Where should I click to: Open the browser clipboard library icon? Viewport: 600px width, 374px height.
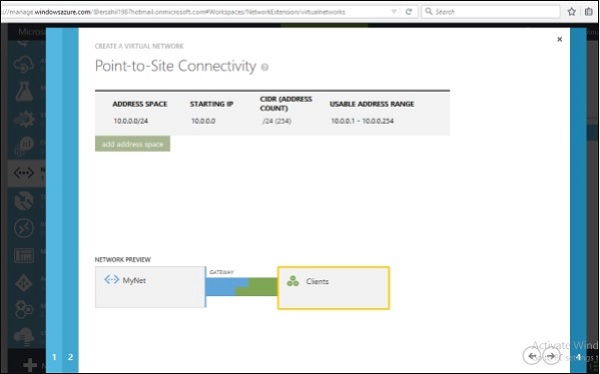coord(589,11)
